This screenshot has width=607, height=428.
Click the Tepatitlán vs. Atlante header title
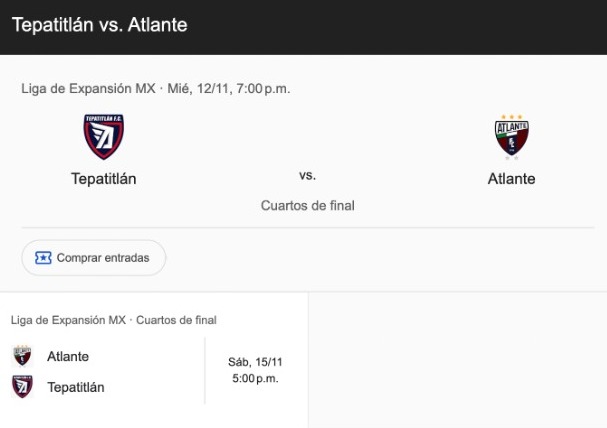click(x=99, y=24)
